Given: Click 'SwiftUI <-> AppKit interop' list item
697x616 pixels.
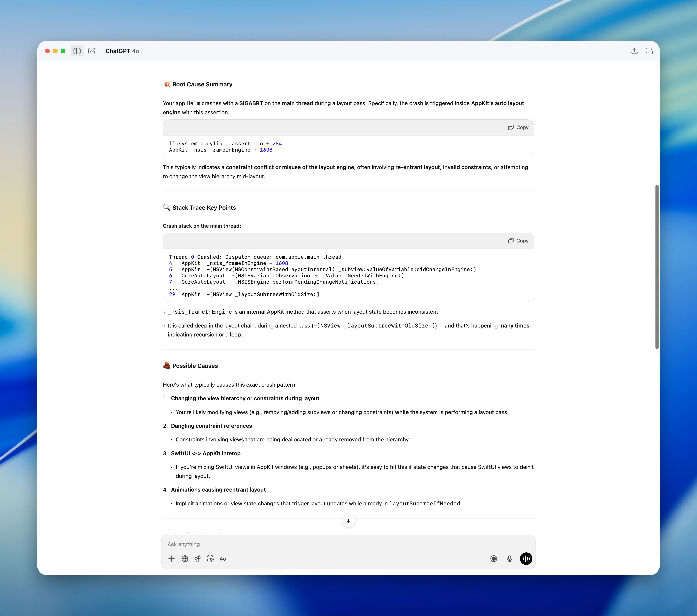Looking at the screenshot, I should [206, 454].
